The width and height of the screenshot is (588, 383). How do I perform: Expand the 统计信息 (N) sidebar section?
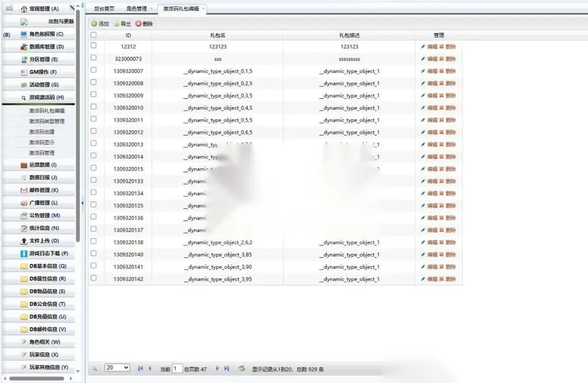(x=39, y=228)
